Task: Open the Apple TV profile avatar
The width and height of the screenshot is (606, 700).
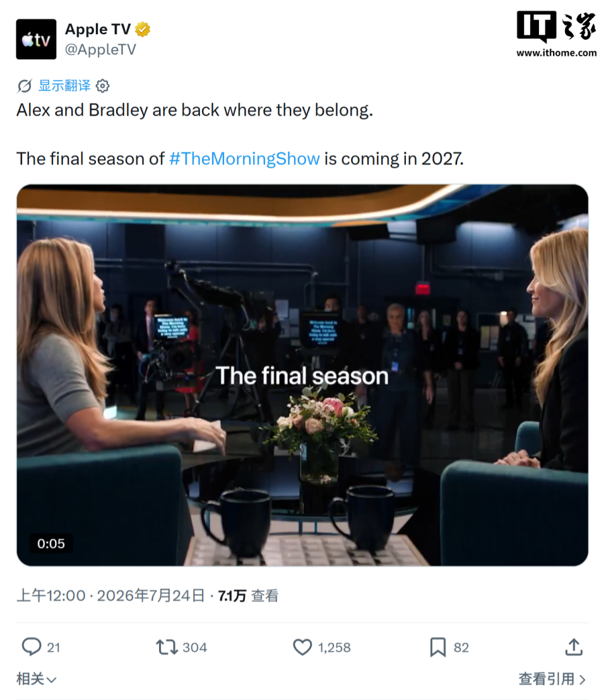Action: (x=36, y=39)
